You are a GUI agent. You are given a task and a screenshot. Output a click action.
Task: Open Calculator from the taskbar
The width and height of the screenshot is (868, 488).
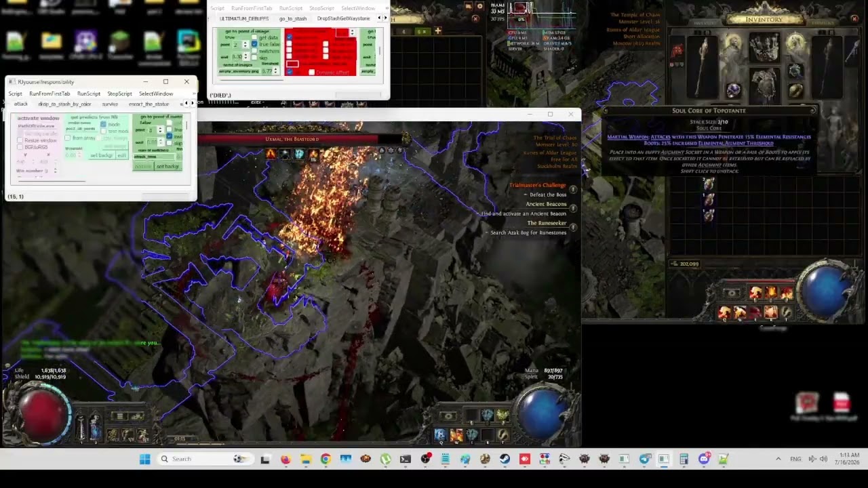coord(684,459)
